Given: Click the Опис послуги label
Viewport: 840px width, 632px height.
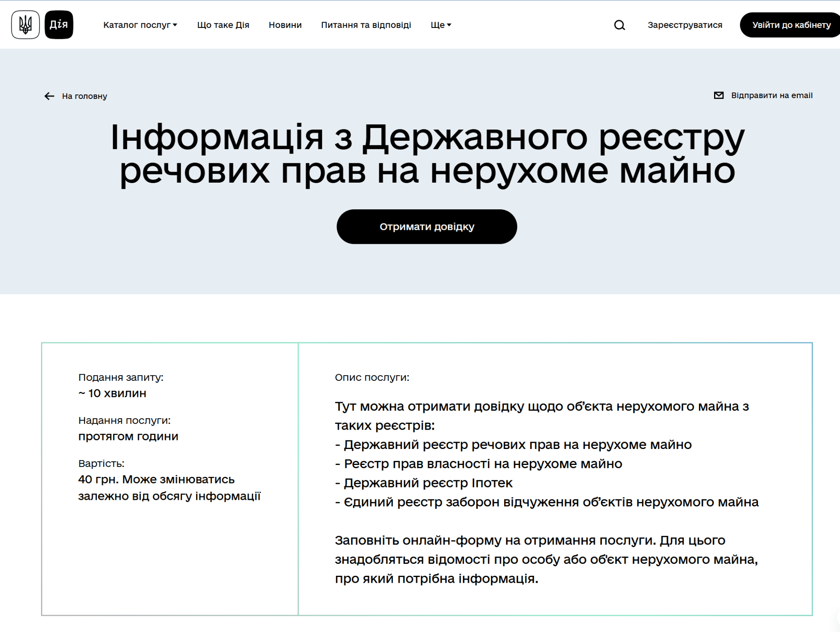Looking at the screenshot, I should click(372, 377).
